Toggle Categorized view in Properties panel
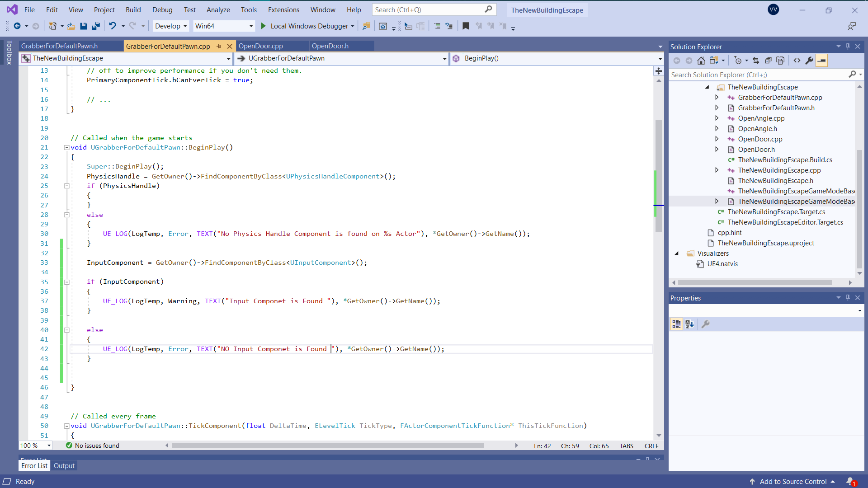Screen dimensions: 868x488 pyautogui.click(x=676, y=324)
